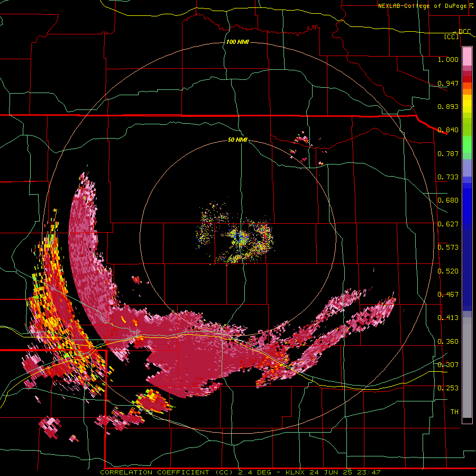Click the 0.573 color scale label
Viewport: 476px width, 476px height.
pyautogui.click(x=448, y=248)
